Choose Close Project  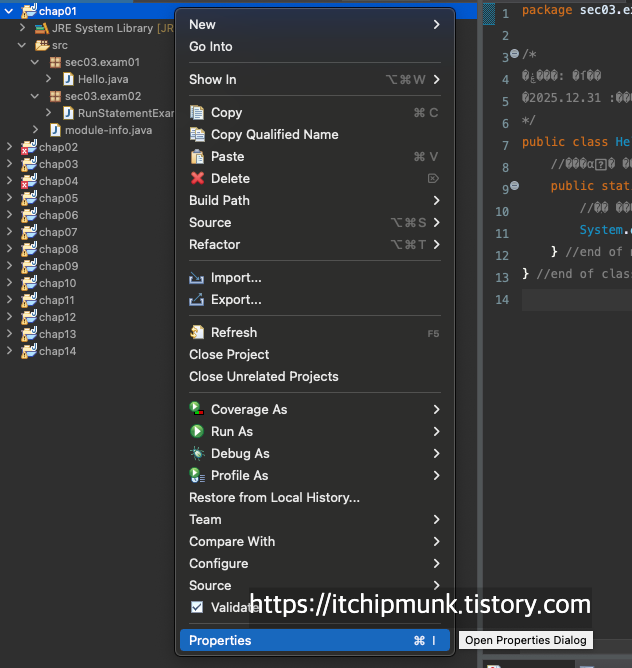315,354
